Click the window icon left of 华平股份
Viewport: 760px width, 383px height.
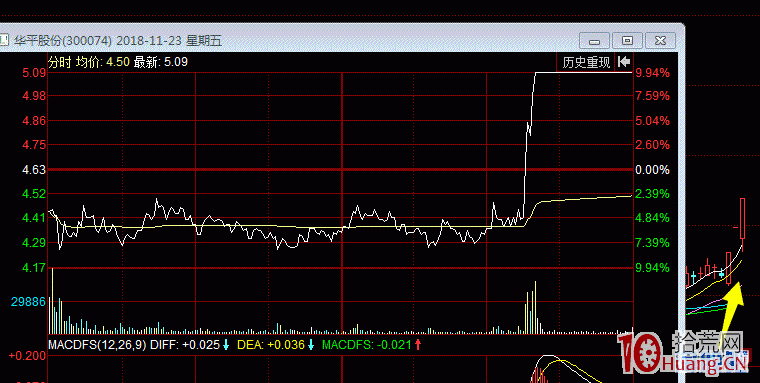point(4,40)
